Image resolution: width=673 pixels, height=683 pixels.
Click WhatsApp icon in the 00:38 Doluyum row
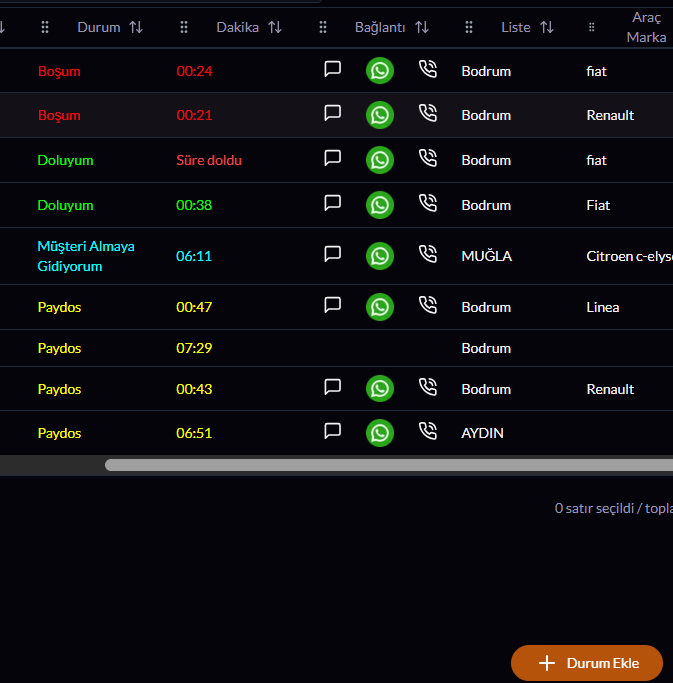coord(380,205)
